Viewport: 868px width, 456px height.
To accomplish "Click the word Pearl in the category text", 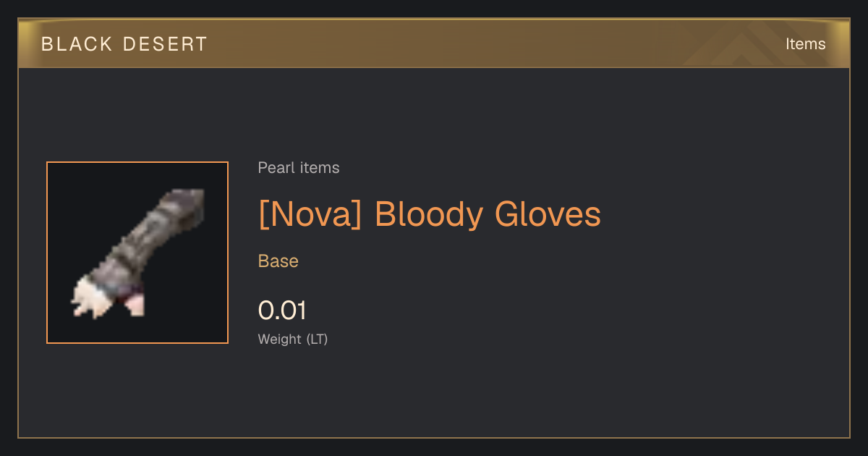I will click(276, 168).
